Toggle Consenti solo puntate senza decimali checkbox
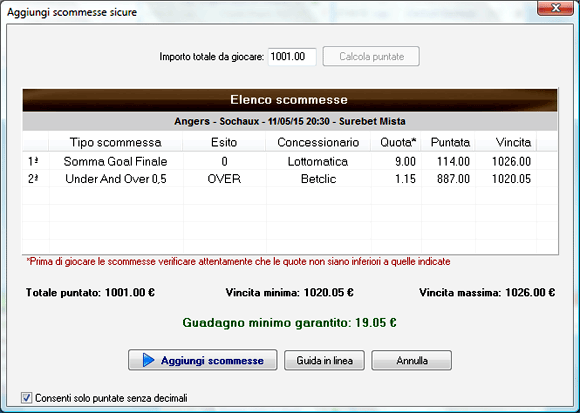The image size is (580, 413). (26, 398)
